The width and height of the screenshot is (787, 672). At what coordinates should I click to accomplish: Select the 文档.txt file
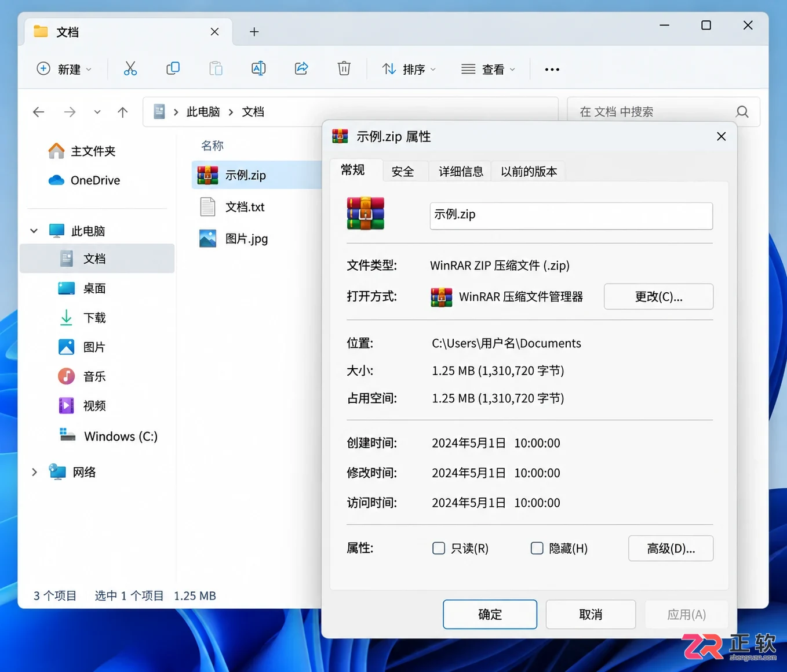[232, 207]
